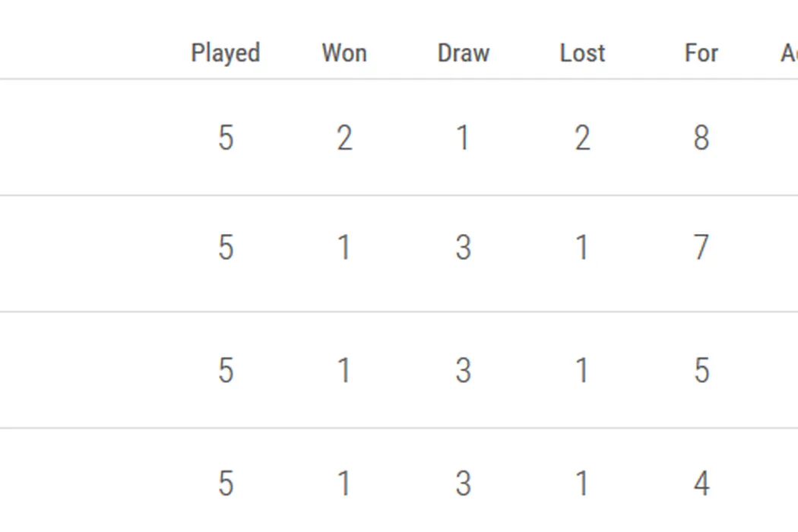Click the For value 5 in third row
Image resolution: width=798 pixels, height=532 pixels.
[x=701, y=371]
